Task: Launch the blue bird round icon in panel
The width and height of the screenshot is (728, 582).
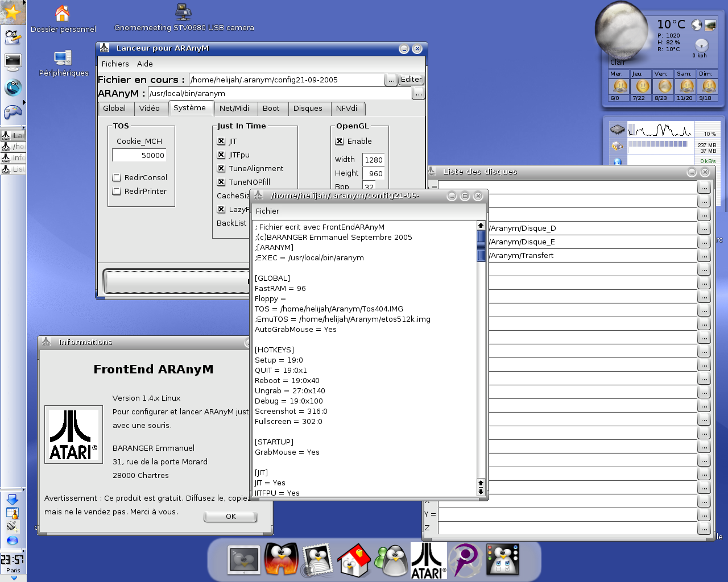Action: pyautogui.click(x=13, y=87)
